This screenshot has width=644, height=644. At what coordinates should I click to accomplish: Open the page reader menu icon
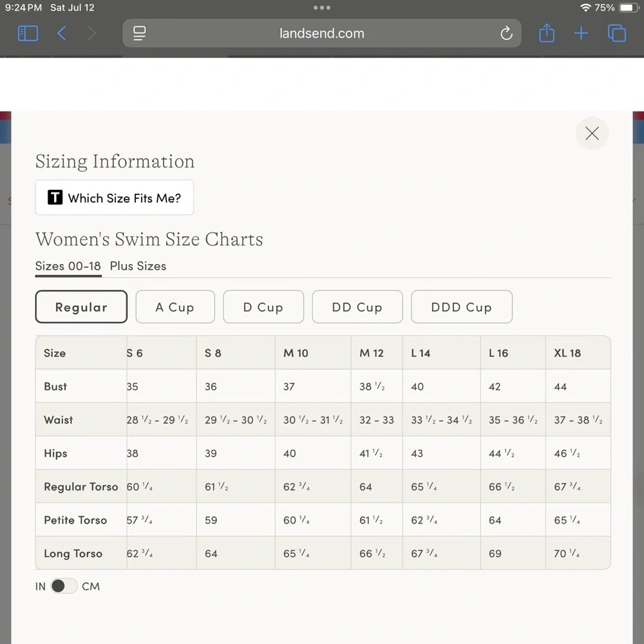click(140, 33)
